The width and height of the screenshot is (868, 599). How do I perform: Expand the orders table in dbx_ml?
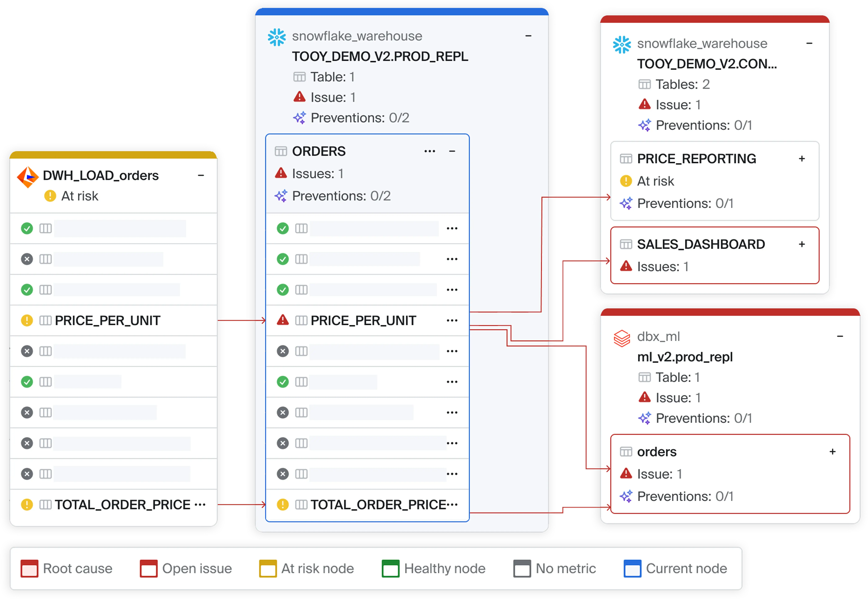point(832,452)
